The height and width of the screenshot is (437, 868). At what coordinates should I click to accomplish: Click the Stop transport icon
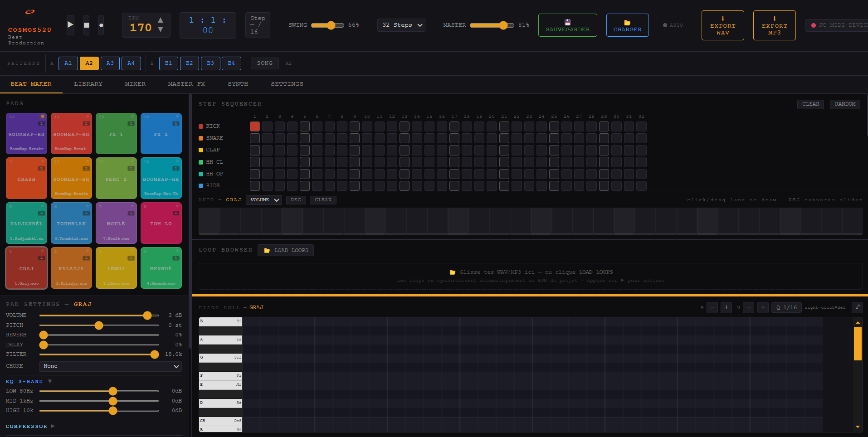coord(86,25)
